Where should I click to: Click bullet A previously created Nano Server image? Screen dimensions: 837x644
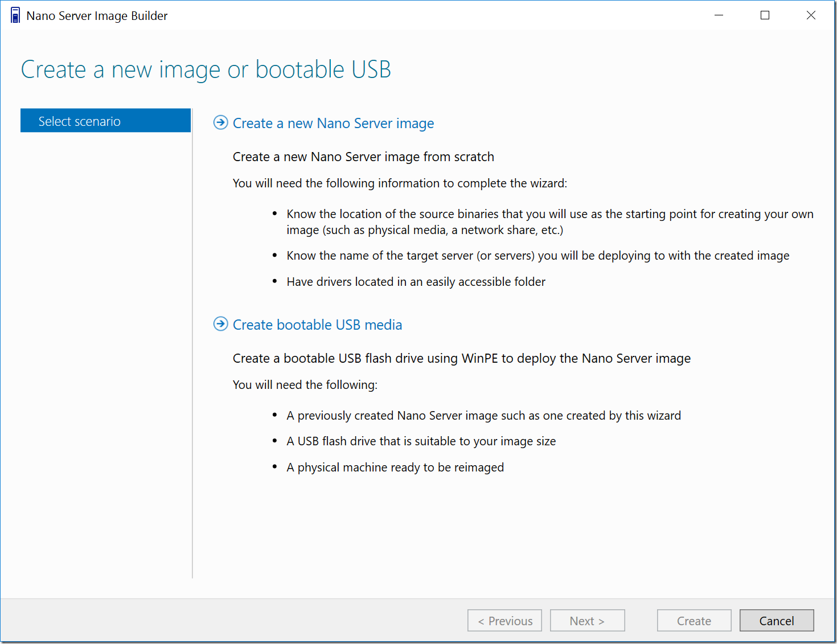pyautogui.click(x=483, y=416)
